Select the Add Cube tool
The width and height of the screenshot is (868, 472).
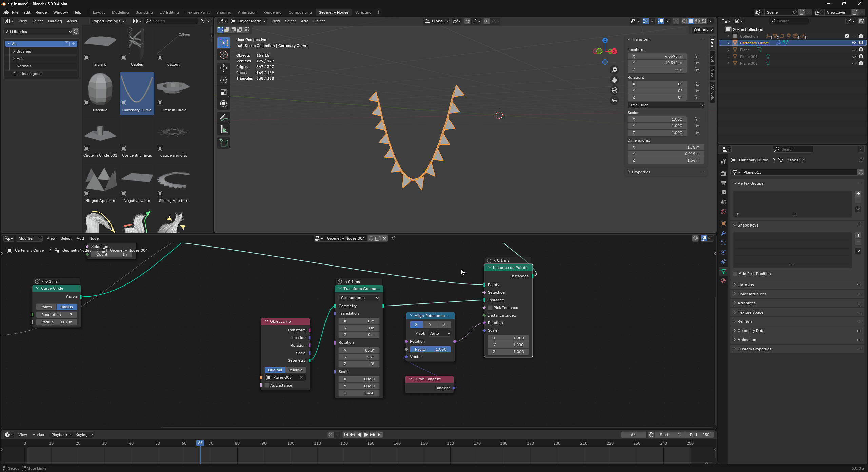click(224, 143)
